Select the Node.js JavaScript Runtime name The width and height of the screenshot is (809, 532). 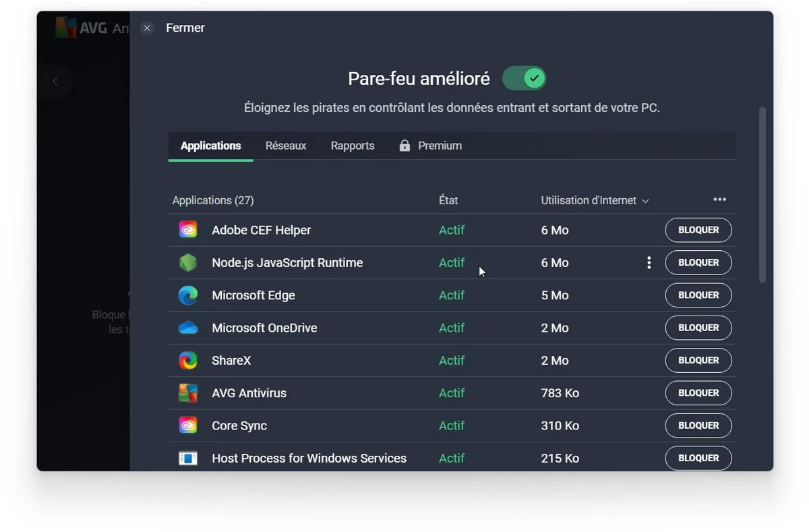pyautogui.click(x=287, y=263)
